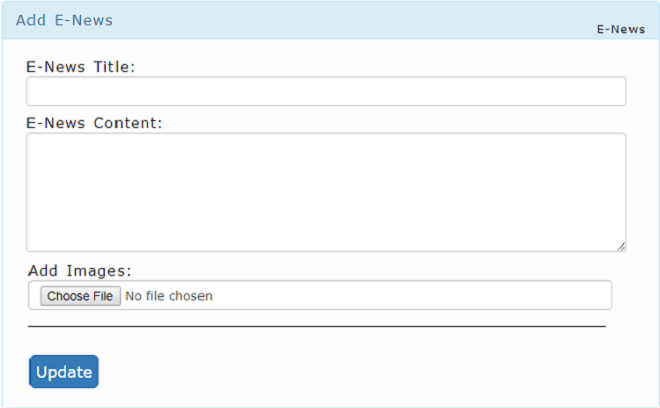Click the 'E-News Title:' label
The width and height of the screenshot is (660, 408).
[80, 67]
